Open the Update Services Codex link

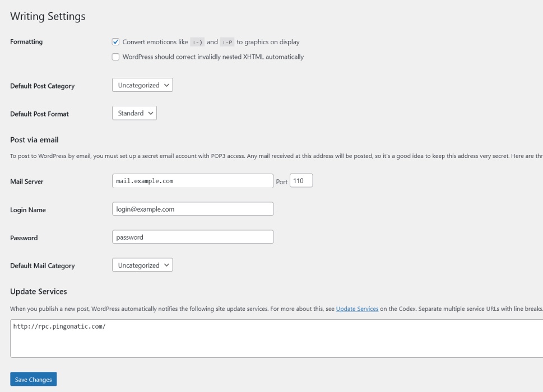pos(357,309)
